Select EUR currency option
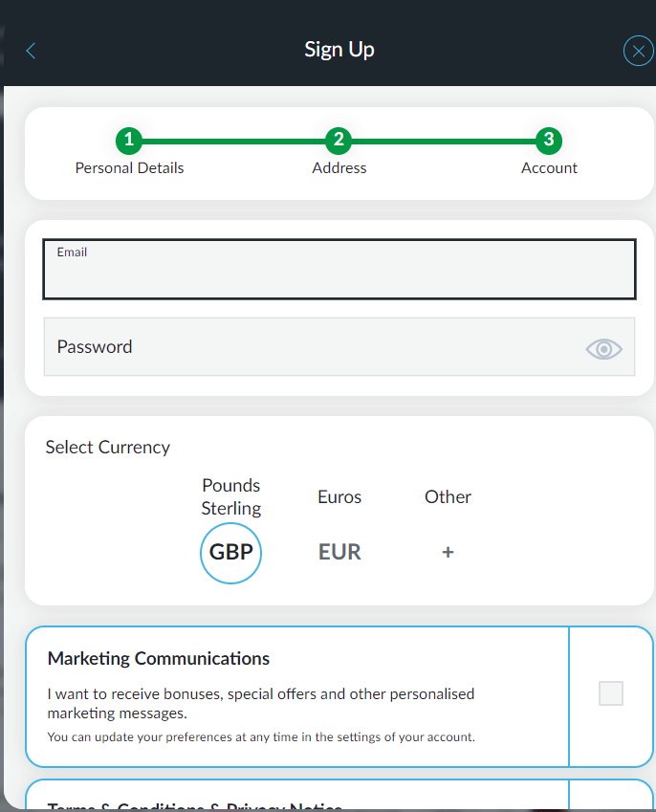 [339, 553]
